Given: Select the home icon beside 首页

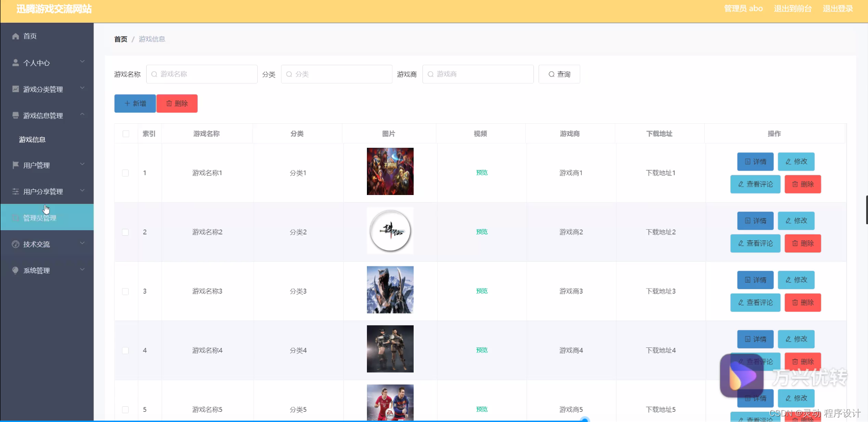Looking at the screenshot, I should [15, 36].
